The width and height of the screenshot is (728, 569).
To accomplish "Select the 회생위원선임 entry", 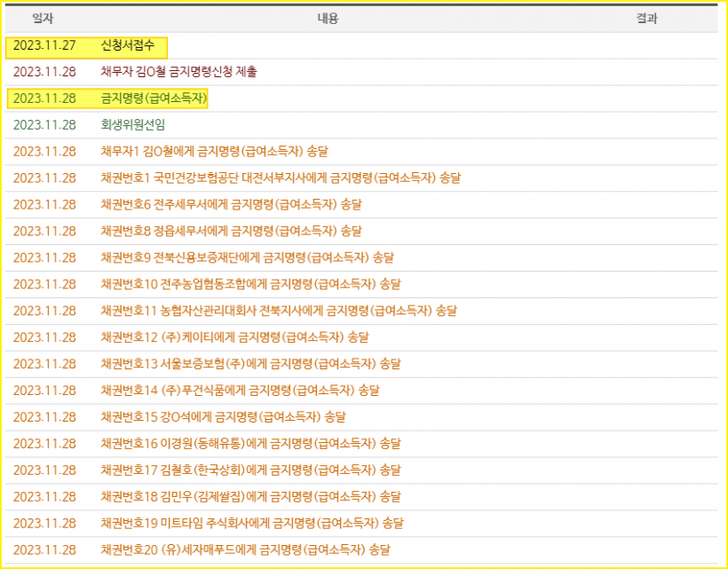I will tap(133, 125).
